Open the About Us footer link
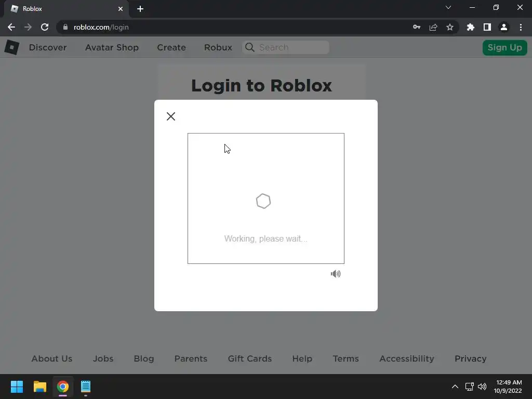The height and width of the screenshot is (399, 532). [x=52, y=358]
